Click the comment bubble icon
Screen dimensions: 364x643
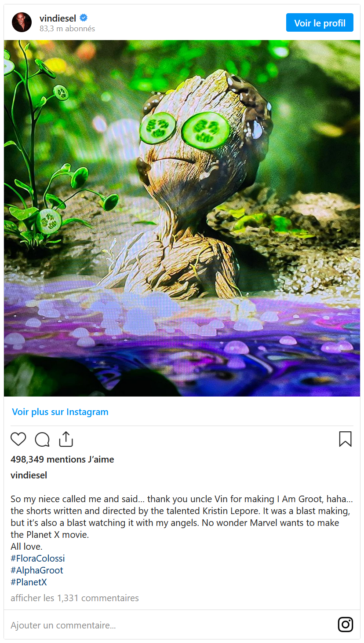pyautogui.click(x=42, y=439)
